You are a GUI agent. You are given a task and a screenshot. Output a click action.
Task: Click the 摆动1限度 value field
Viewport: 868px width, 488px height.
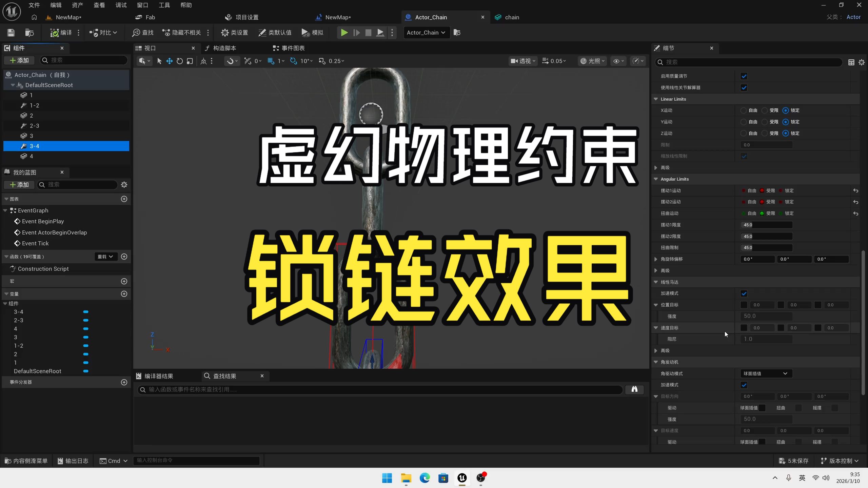point(766,225)
